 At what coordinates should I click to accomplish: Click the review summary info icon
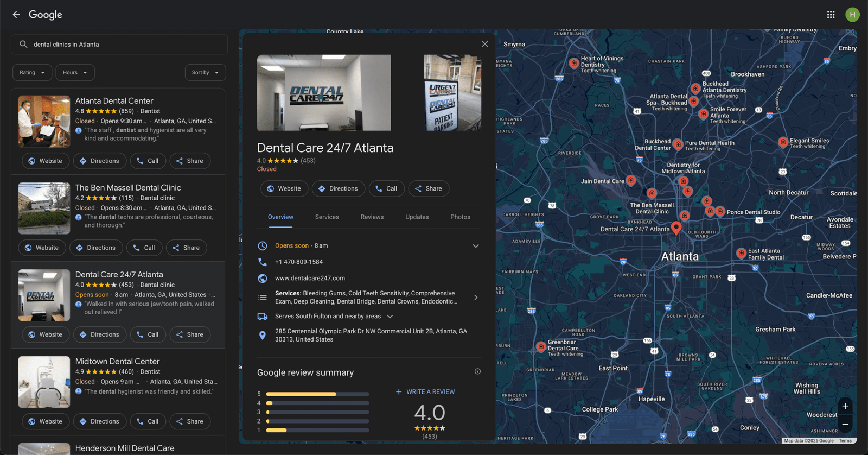coord(477,371)
